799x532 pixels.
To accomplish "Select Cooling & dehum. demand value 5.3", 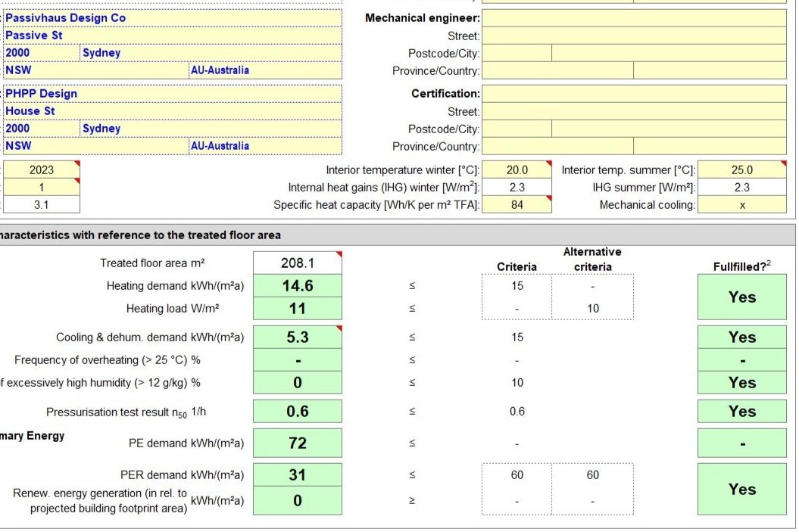I will coord(298,337).
